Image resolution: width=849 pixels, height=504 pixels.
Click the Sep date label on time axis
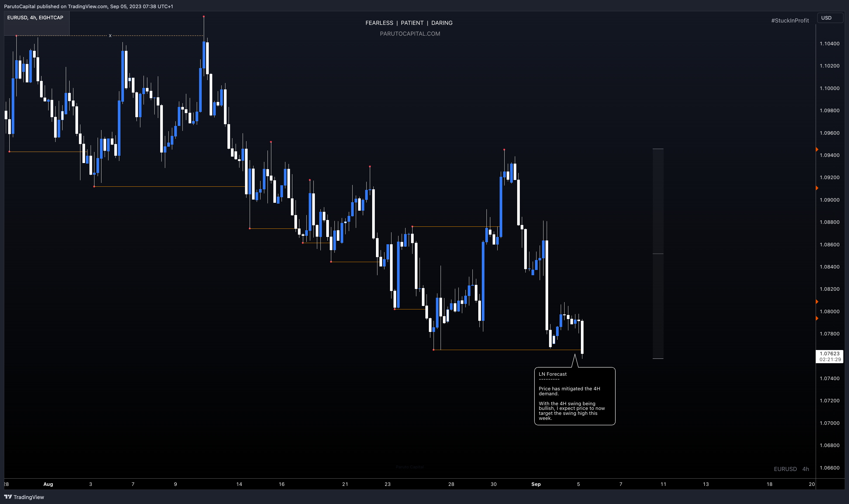pyautogui.click(x=536, y=484)
